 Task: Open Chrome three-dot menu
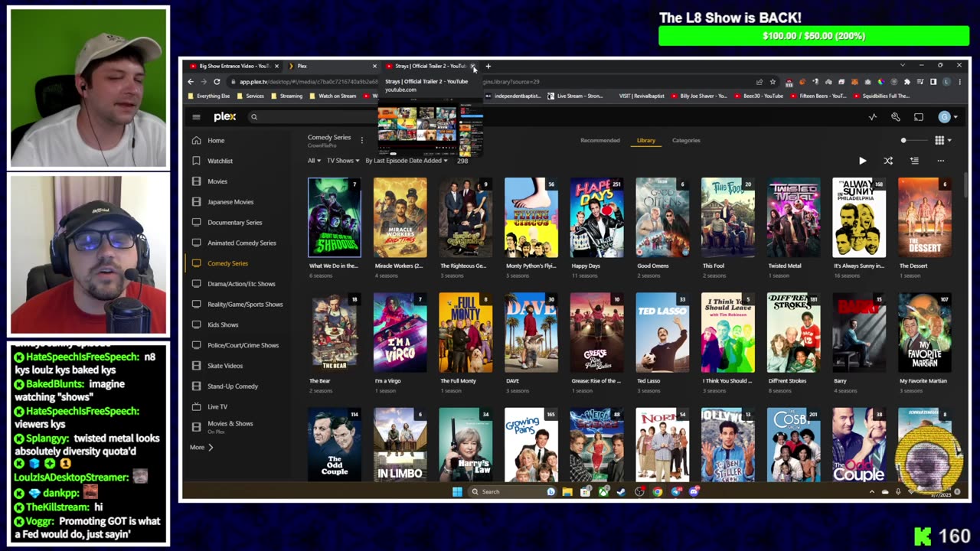[959, 82]
